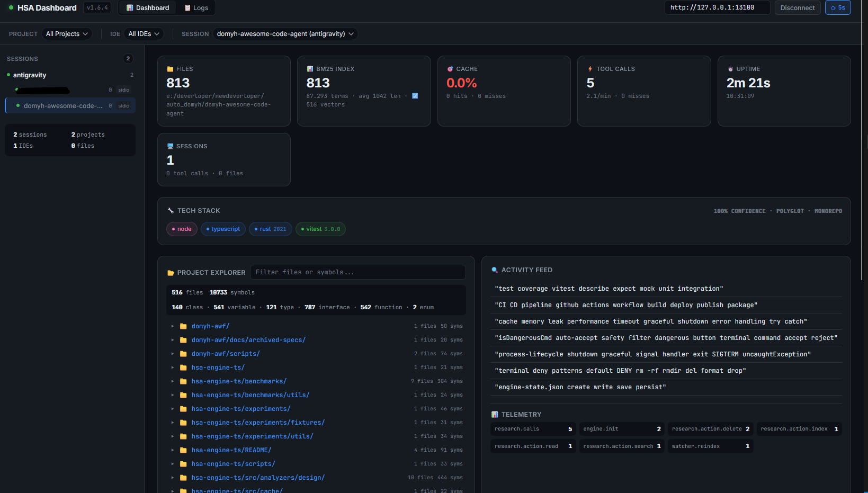Select the domyh-awesome-code session in sidebar

point(70,106)
